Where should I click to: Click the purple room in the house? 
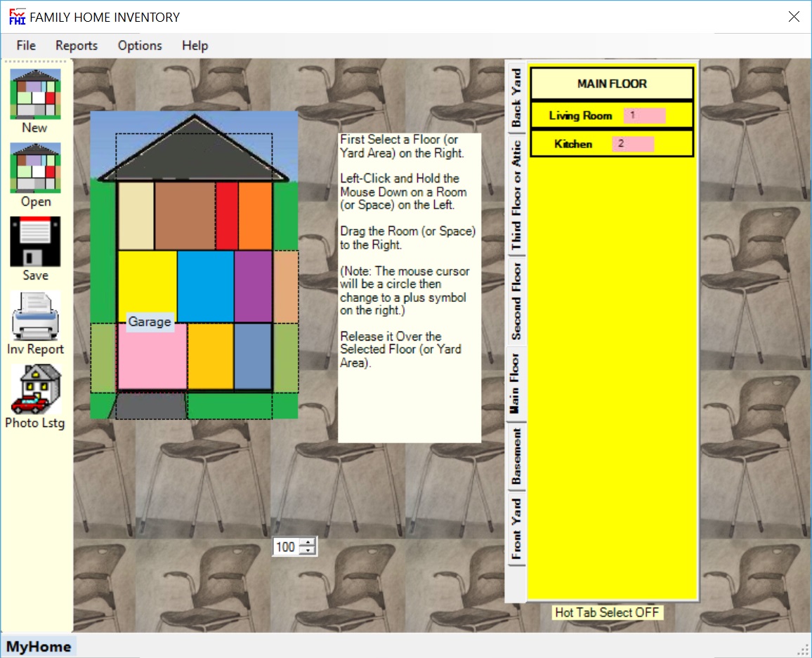[x=254, y=287]
